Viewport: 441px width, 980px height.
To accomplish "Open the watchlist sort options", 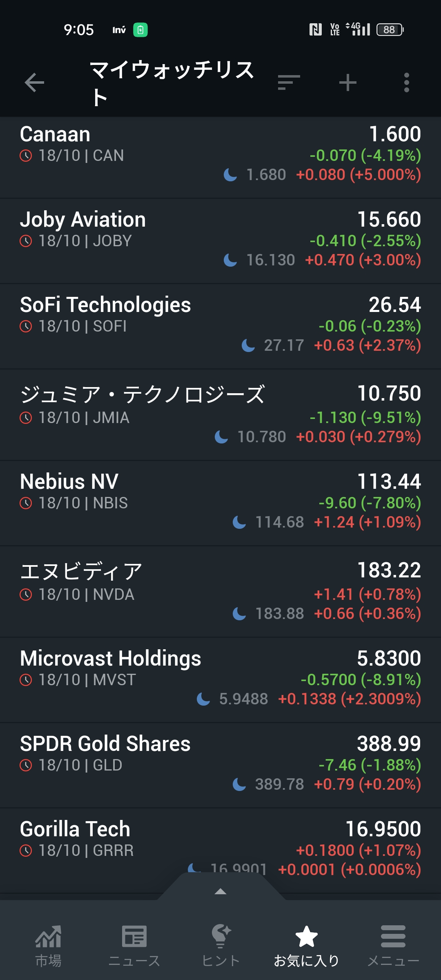I will 289,83.
